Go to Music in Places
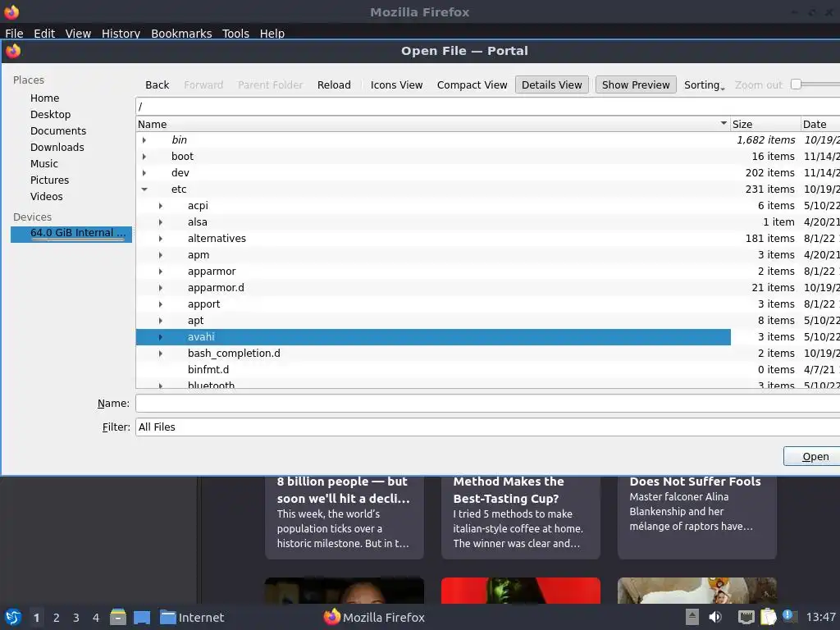Image resolution: width=840 pixels, height=630 pixels. click(44, 164)
